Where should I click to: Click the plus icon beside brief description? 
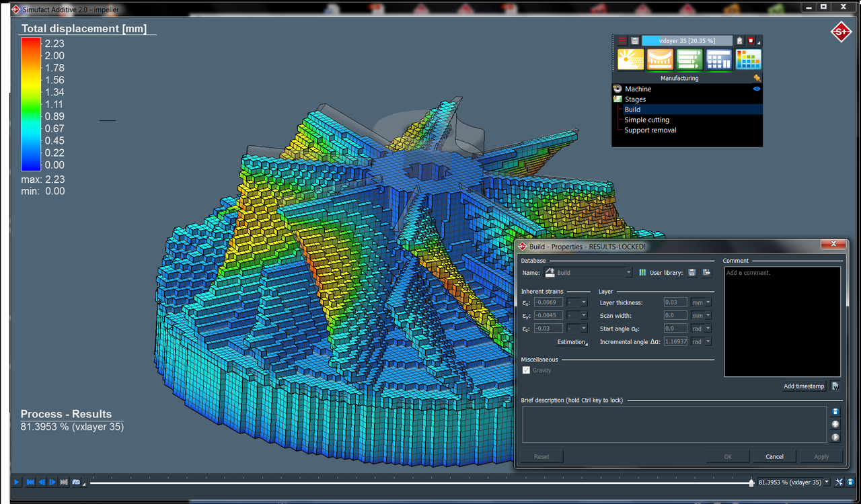click(x=835, y=425)
